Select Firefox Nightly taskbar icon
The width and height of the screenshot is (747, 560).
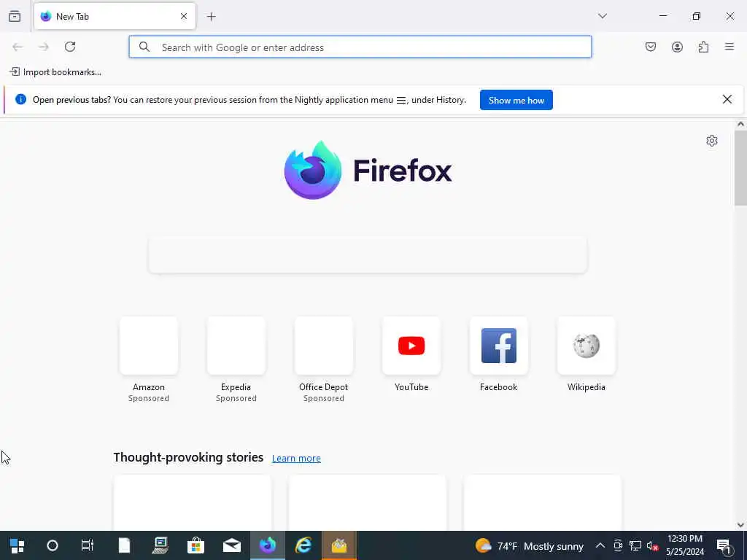click(268, 545)
